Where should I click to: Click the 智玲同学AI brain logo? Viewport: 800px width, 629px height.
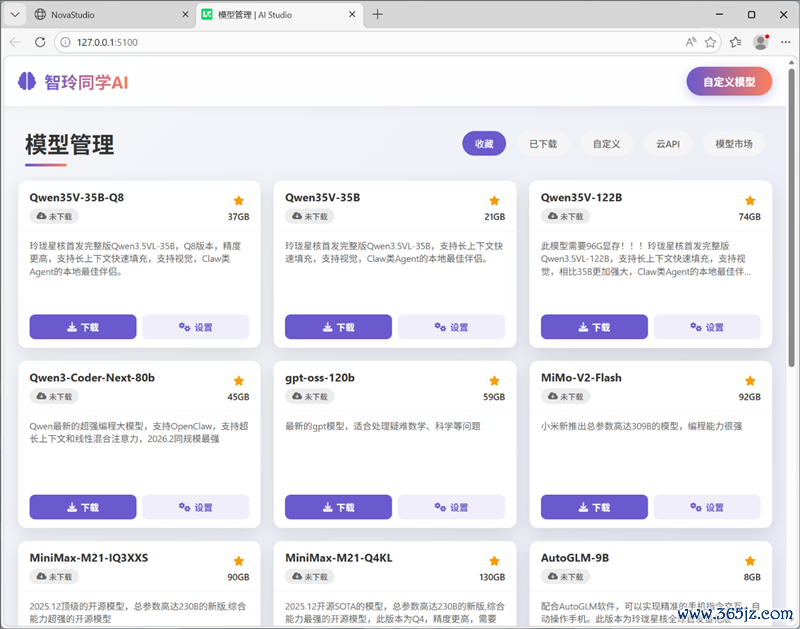click(27, 81)
